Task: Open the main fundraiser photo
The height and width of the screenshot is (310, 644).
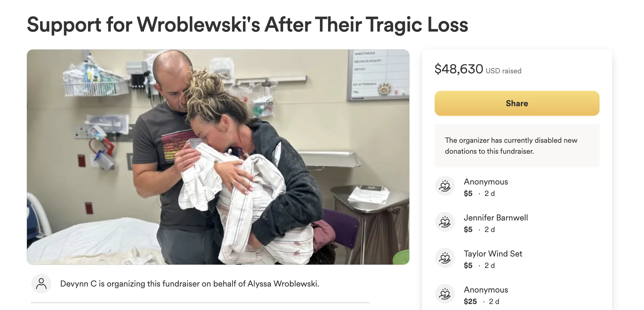Action: (218, 157)
